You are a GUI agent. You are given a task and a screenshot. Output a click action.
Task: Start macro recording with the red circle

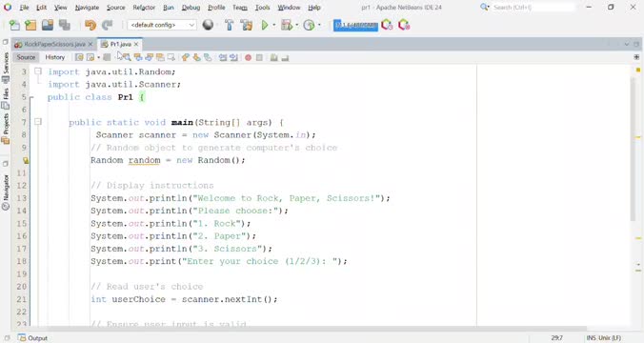click(248, 57)
